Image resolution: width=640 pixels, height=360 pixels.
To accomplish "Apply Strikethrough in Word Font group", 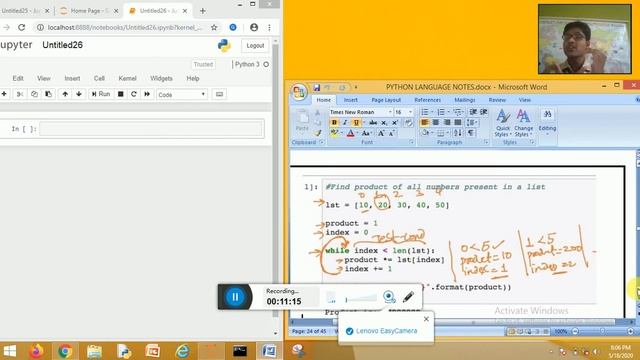I will point(373,122).
